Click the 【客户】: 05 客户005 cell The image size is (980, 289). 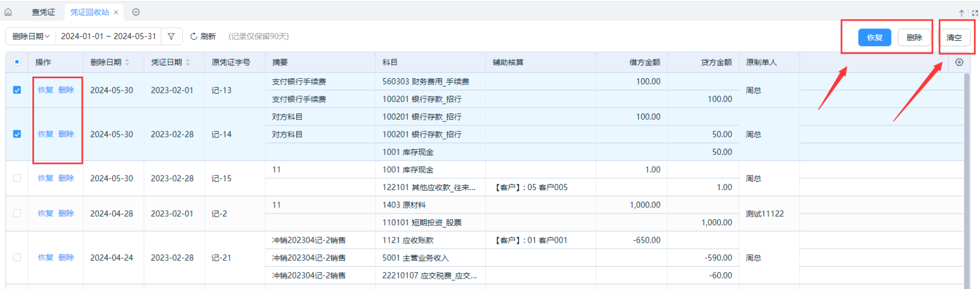(x=541, y=187)
